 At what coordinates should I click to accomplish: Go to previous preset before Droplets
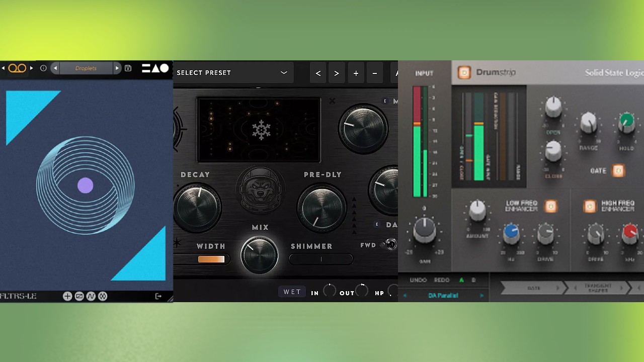[x=55, y=68]
